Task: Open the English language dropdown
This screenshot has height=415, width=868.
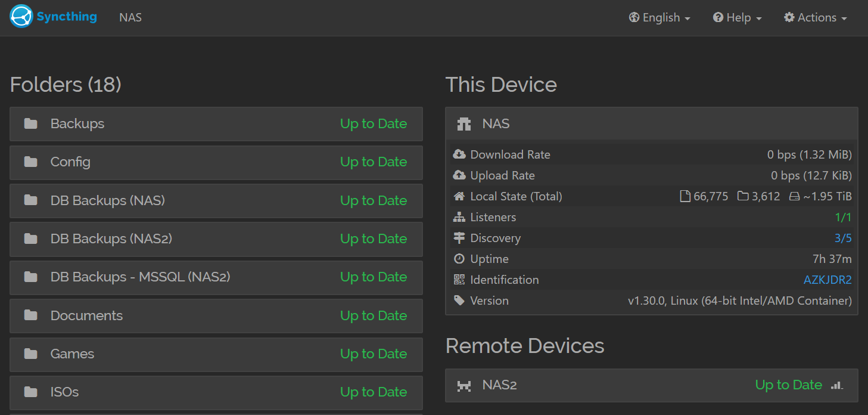Action: point(659,18)
